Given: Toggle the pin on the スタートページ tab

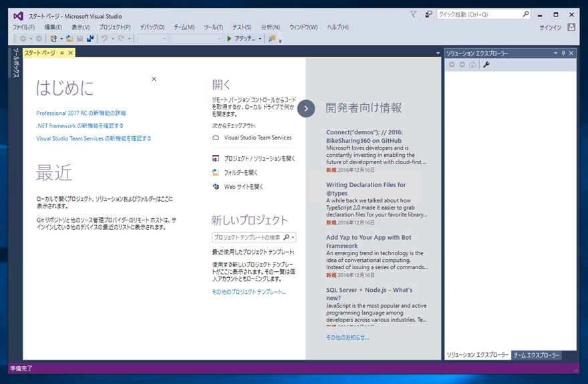Looking at the screenshot, I should pos(62,53).
